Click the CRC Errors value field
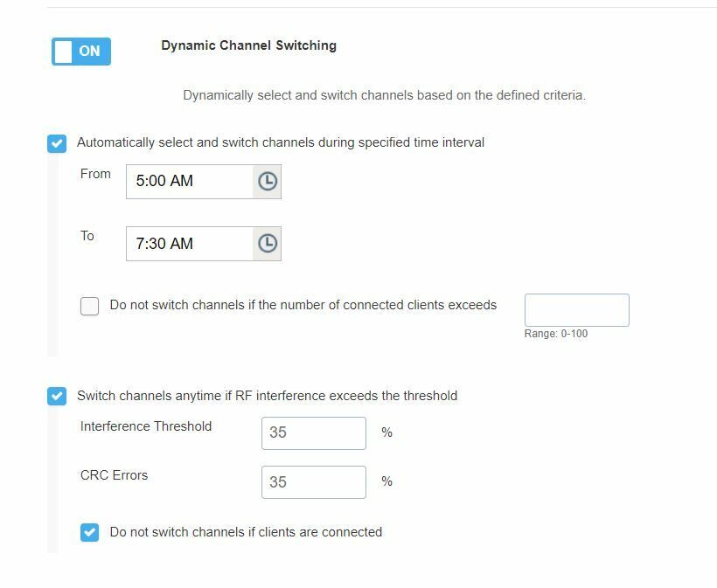This screenshot has width=717, height=588. [x=313, y=481]
